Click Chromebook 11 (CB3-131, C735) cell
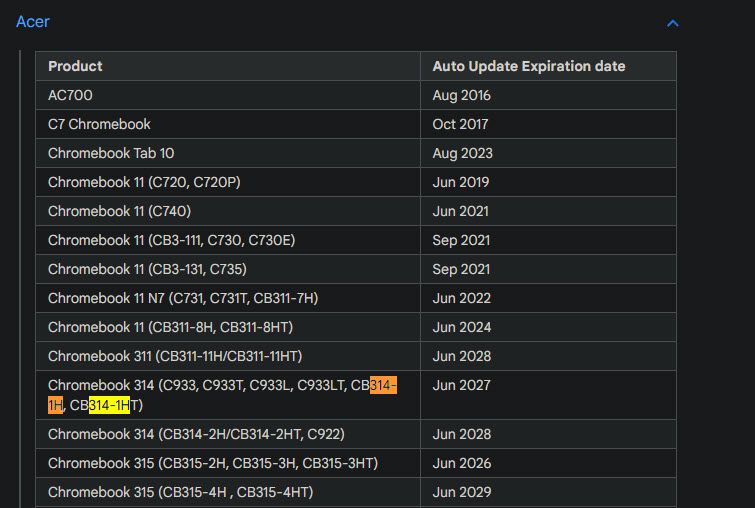 tap(147, 269)
